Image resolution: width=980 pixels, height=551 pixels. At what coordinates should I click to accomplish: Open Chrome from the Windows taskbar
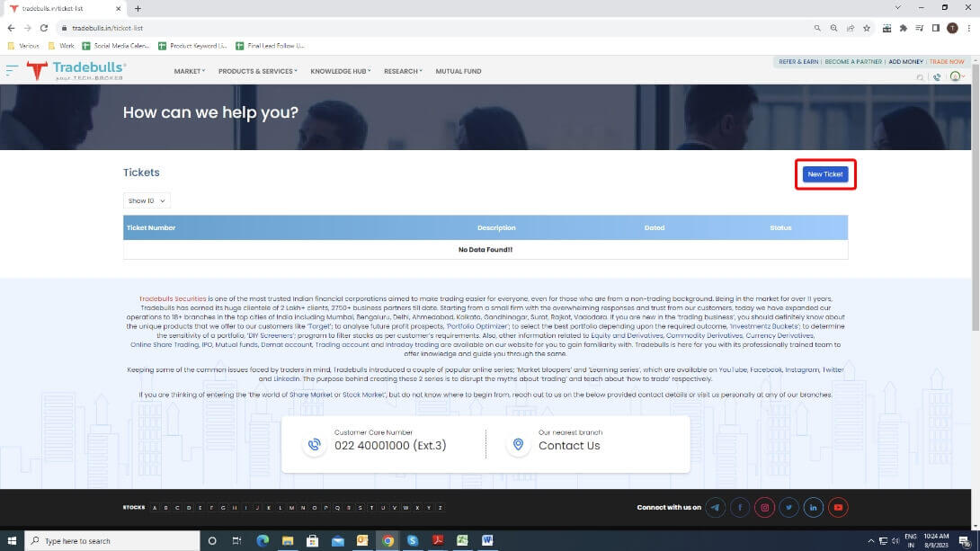388,541
